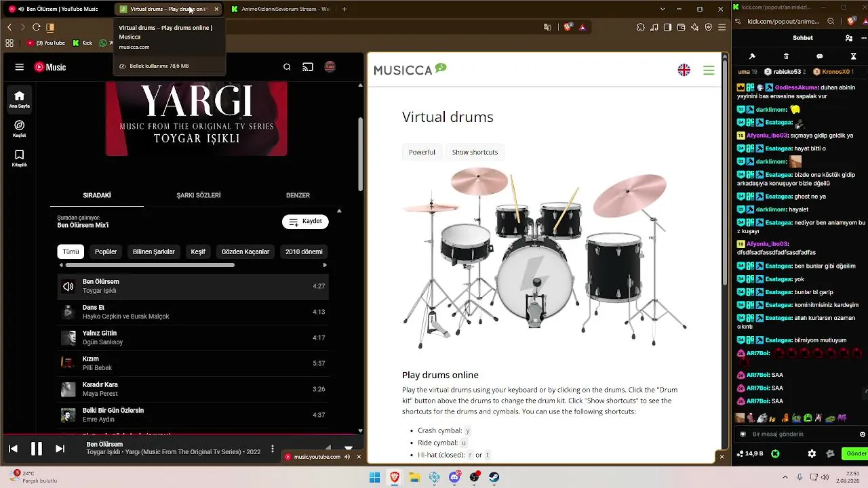Click the speaker icon on Ben Ölürsem row

(68, 286)
